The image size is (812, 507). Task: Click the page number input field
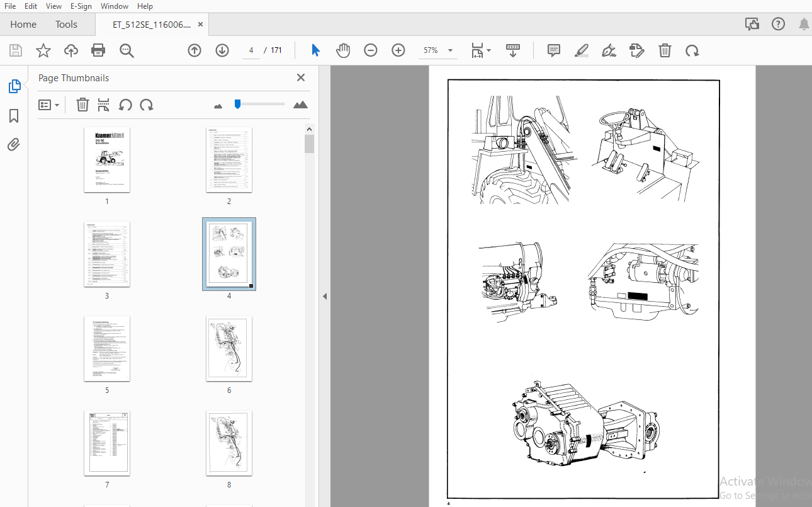click(x=251, y=50)
